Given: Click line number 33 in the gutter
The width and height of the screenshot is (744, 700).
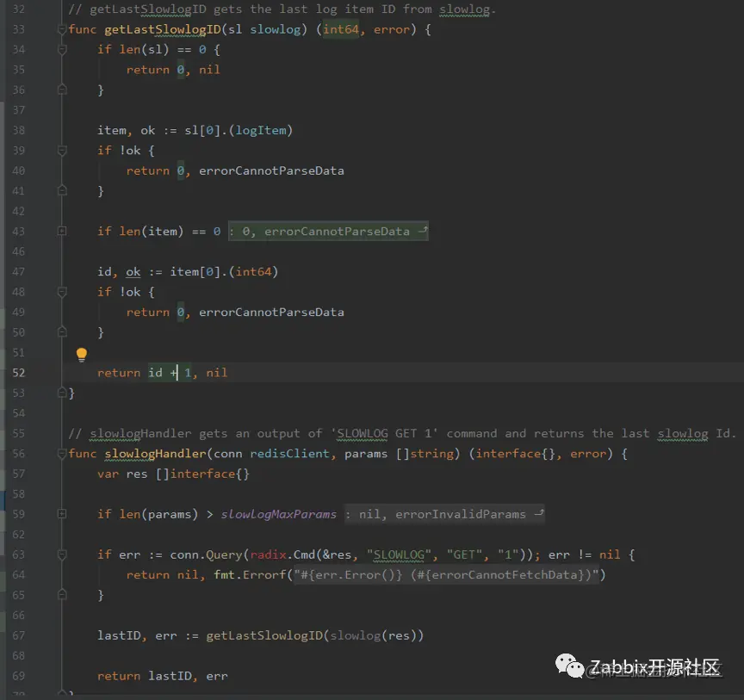Looking at the screenshot, I should [x=18, y=29].
